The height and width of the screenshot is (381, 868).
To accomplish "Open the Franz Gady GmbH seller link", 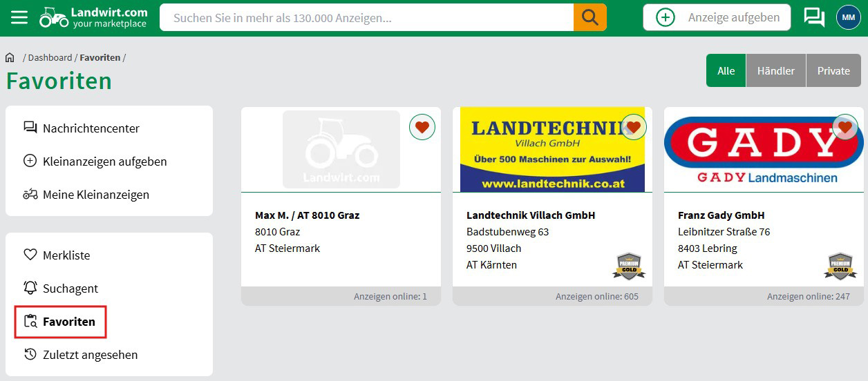I will coord(721,215).
